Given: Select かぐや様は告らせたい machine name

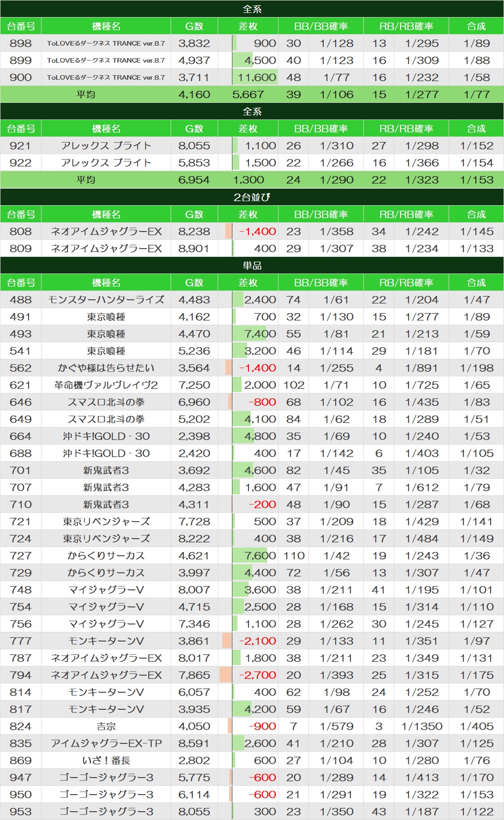Looking at the screenshot, I should pyautogui.click(x=106, y=368).
